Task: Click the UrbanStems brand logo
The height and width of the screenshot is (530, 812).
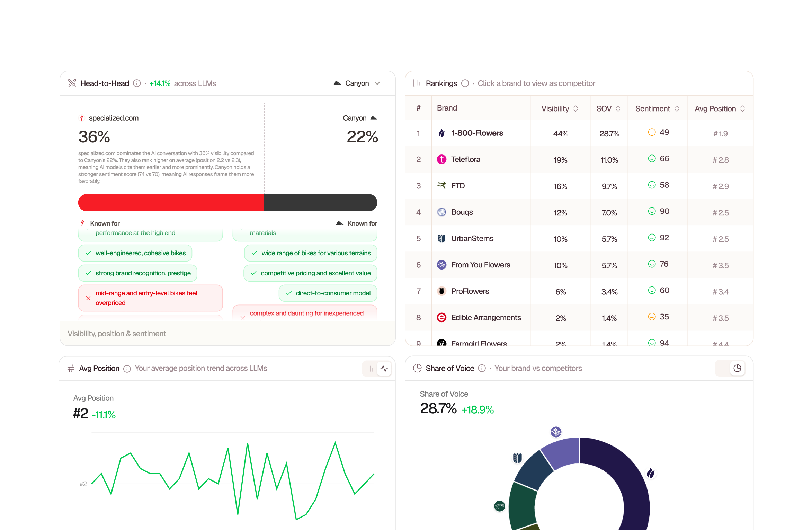Action: point(441,238)
